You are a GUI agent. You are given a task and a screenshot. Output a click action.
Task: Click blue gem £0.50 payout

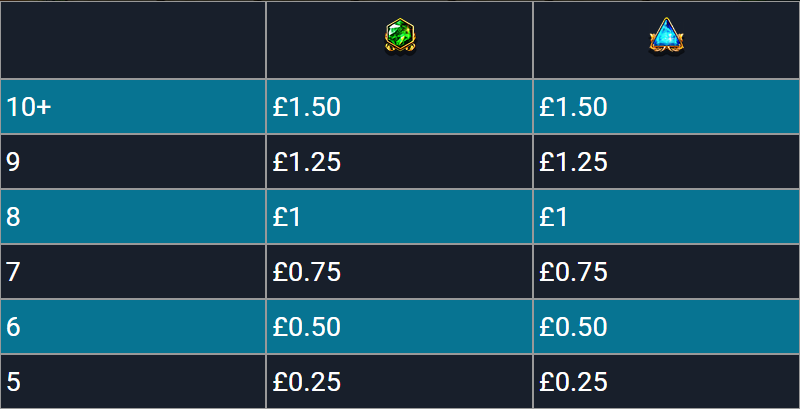pos(573,327)
